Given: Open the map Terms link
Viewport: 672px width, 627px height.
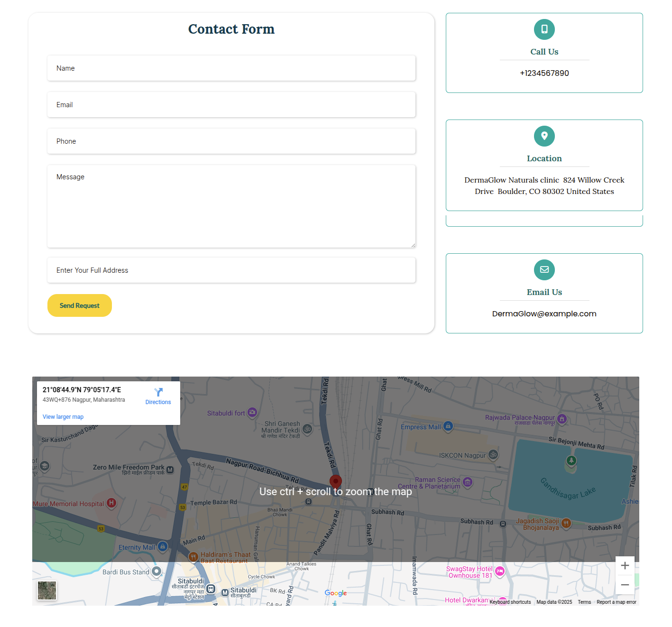Looking at the screenshot, I should (x=584, y=602).
